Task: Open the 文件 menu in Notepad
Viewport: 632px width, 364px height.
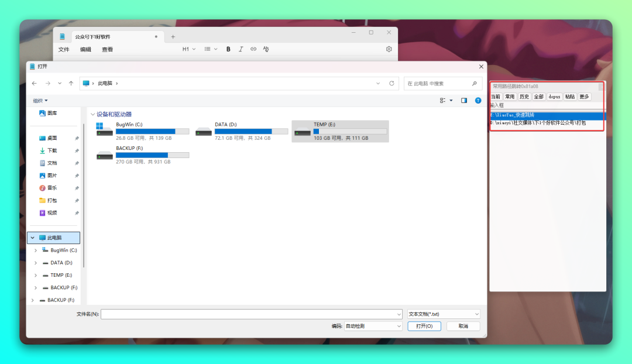Action: 64,50
